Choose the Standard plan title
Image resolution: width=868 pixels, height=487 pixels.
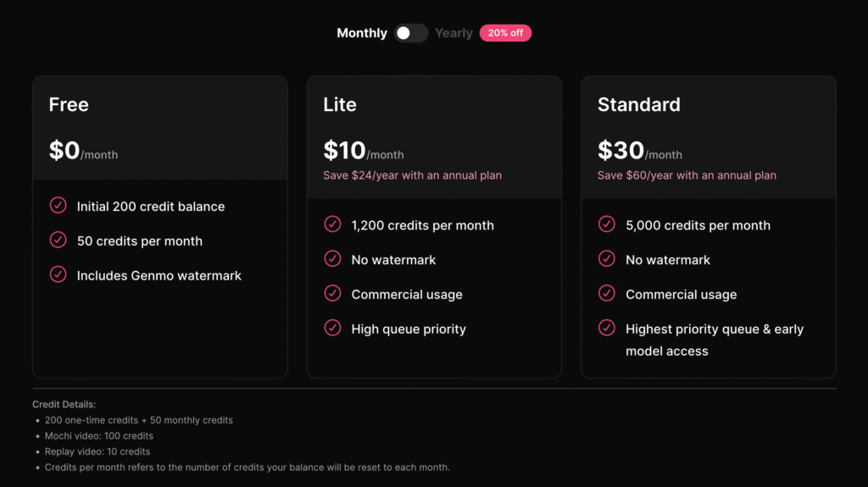(639, 104)
